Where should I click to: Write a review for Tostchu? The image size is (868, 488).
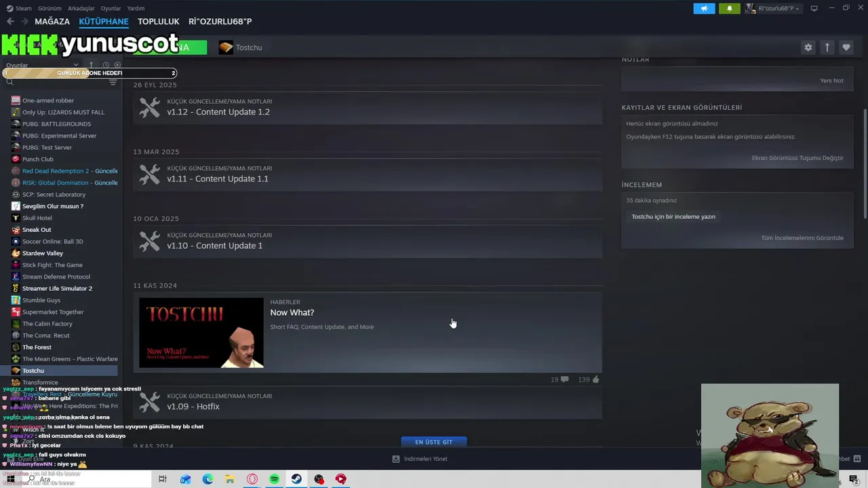tap(673, 217)
